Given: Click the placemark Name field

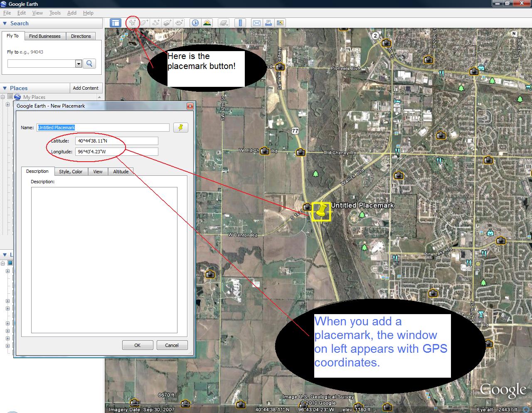Looking at the screenshot, I should tap(103, 128).
